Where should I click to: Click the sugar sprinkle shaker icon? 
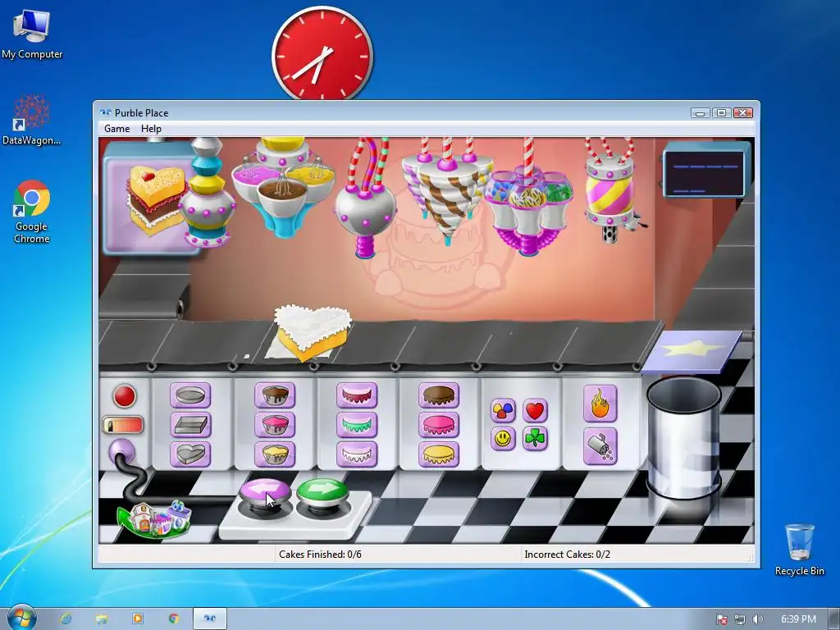[600, 446]
